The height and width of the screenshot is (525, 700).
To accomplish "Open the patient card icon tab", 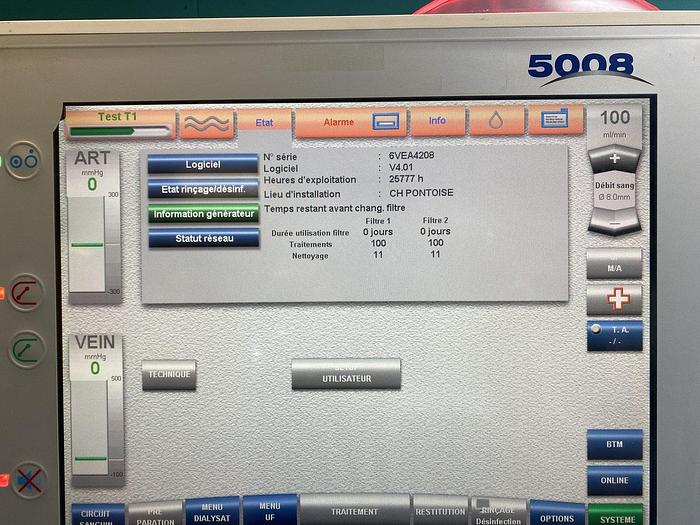I will click(x=555, y=119).
